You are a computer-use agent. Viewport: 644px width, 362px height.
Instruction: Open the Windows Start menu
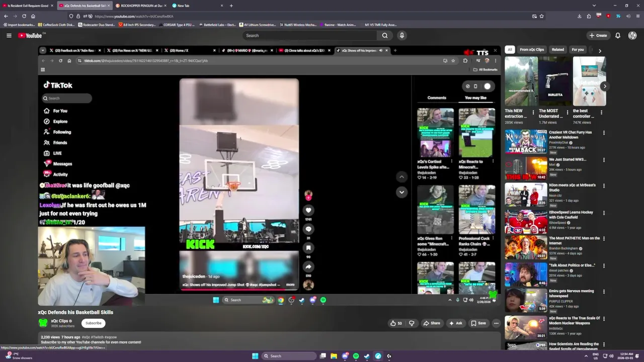coord(255,356)
